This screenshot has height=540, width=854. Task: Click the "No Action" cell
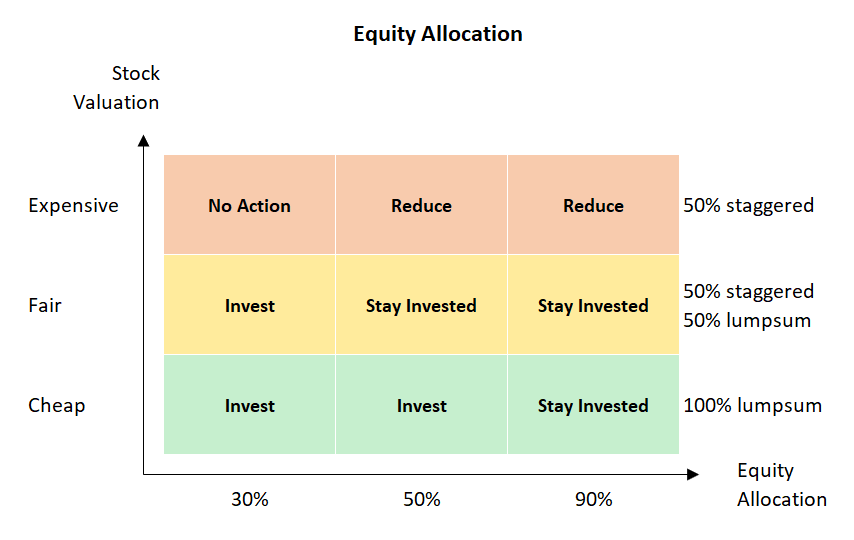[249, 206]
